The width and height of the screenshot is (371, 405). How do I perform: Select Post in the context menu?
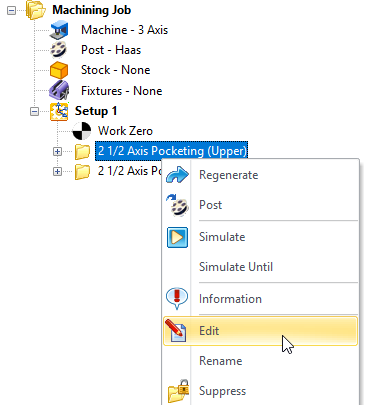tap(210, 205)
